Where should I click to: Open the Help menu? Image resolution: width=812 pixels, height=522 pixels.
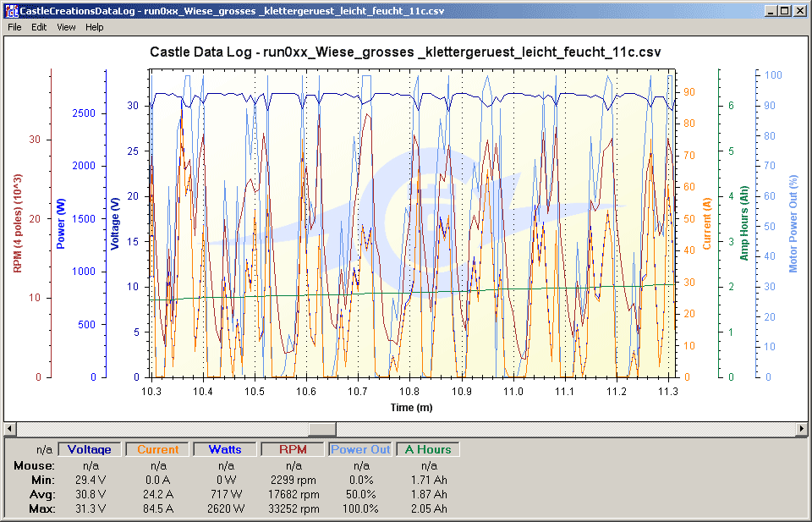click(94, 27)
